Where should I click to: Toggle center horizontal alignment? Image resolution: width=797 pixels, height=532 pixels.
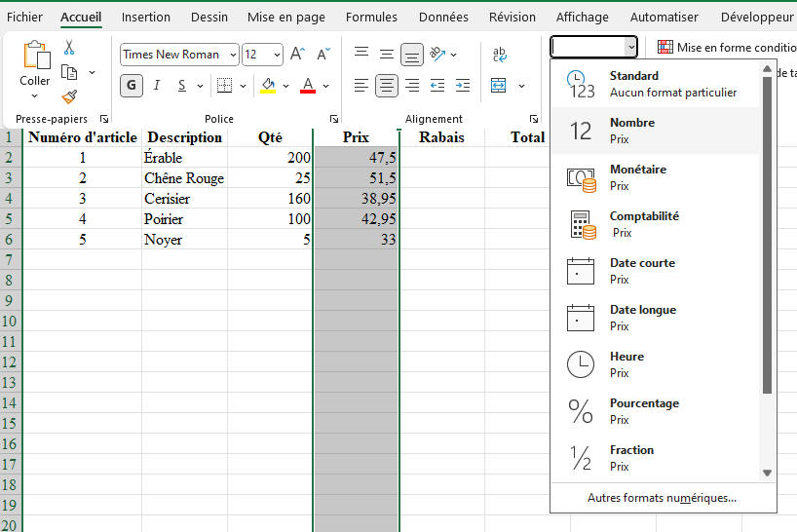pos(387,86)
